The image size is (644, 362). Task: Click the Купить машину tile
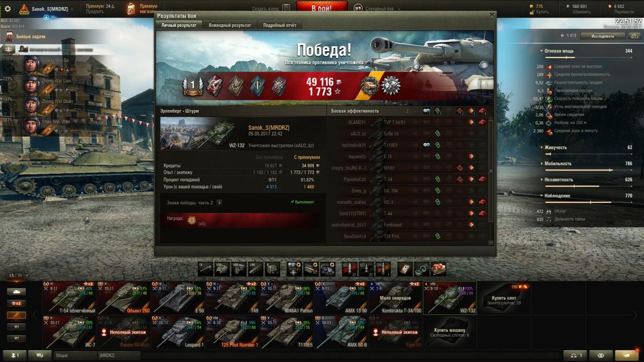(x=450, y=333)
